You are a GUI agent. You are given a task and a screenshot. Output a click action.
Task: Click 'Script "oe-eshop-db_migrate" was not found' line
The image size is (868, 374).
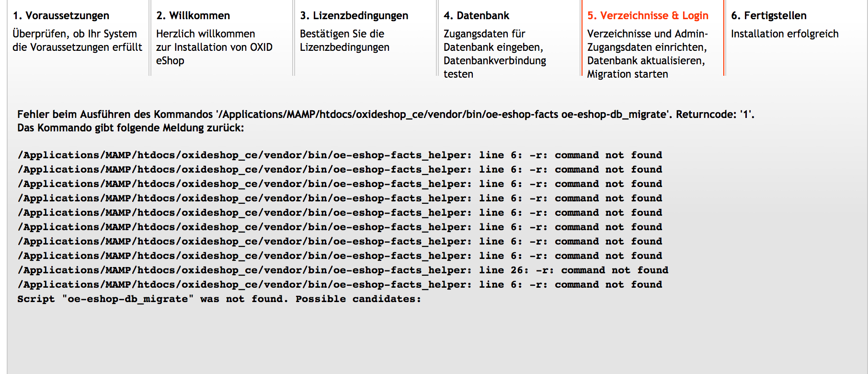tap(152, 299)
